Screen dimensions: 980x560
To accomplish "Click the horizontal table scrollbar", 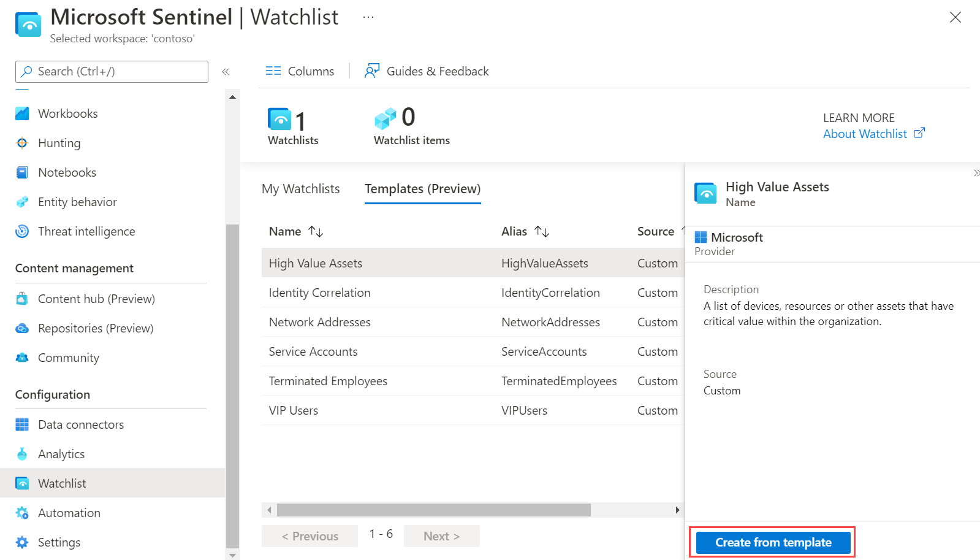I will coord(433,510).
